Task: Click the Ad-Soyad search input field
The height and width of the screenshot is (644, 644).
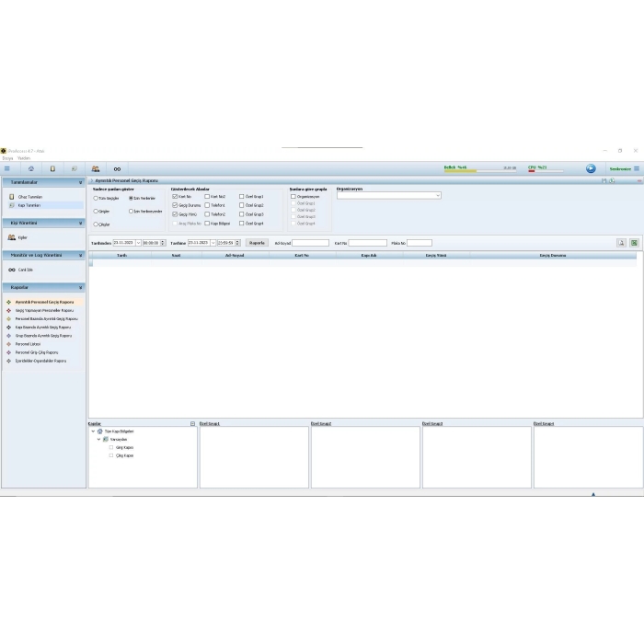Action: click(x=310, y=243)
